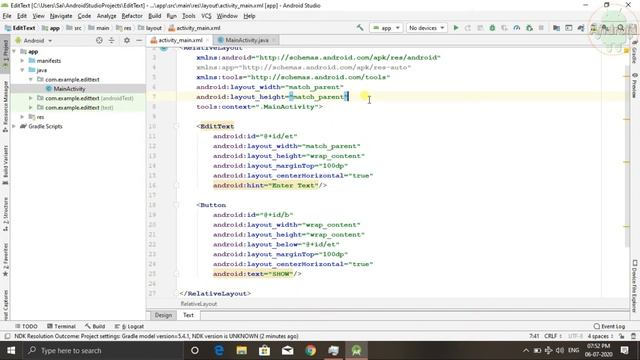Open the Logcat tool window
The height and width of the screenshot is (360, 640).
[129, 326]
